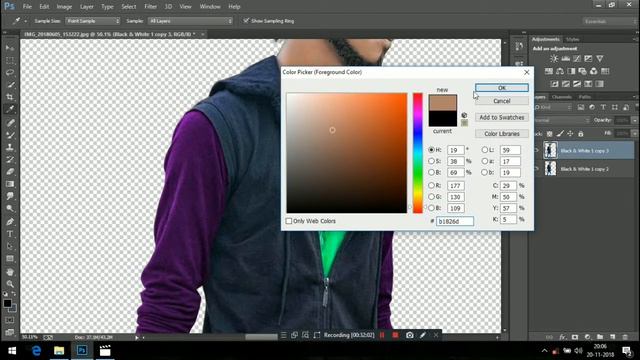Filter layers by type (T icon)
This screenshot has height=360, width=640.
pyautogui.click(x=603, y=107)
